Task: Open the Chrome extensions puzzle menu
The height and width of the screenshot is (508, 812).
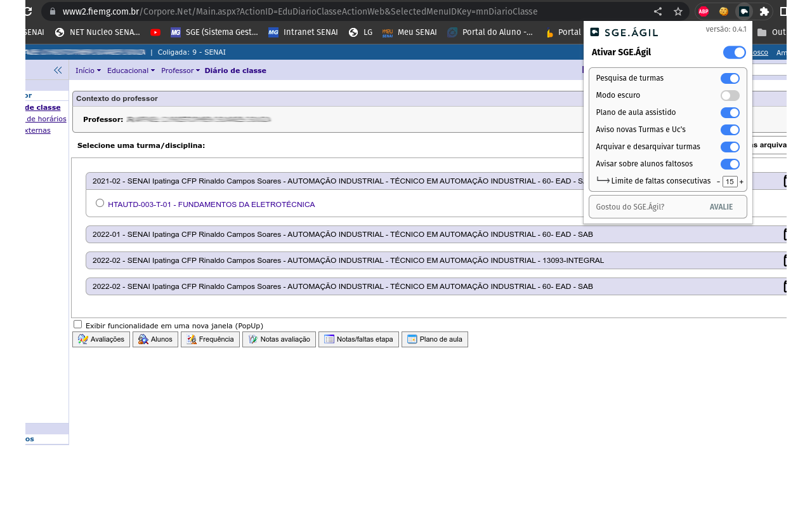Action: (x=764, y=11)
